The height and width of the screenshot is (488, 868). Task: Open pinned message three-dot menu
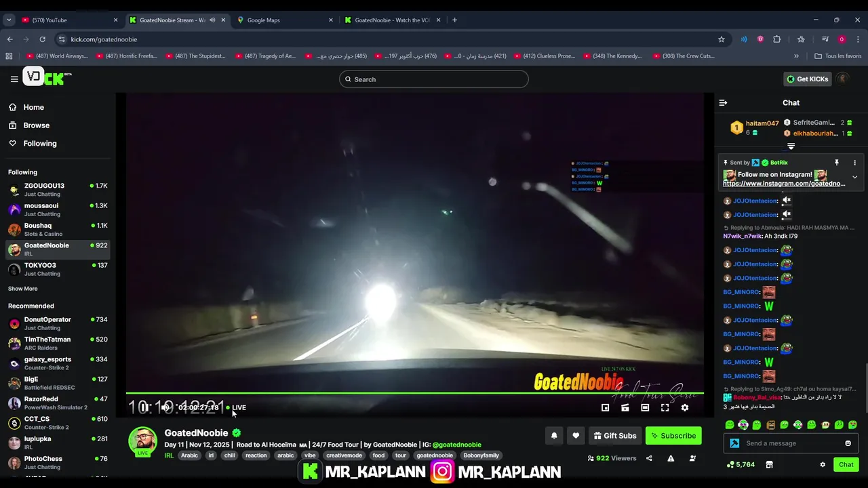(x=854, y=163)
